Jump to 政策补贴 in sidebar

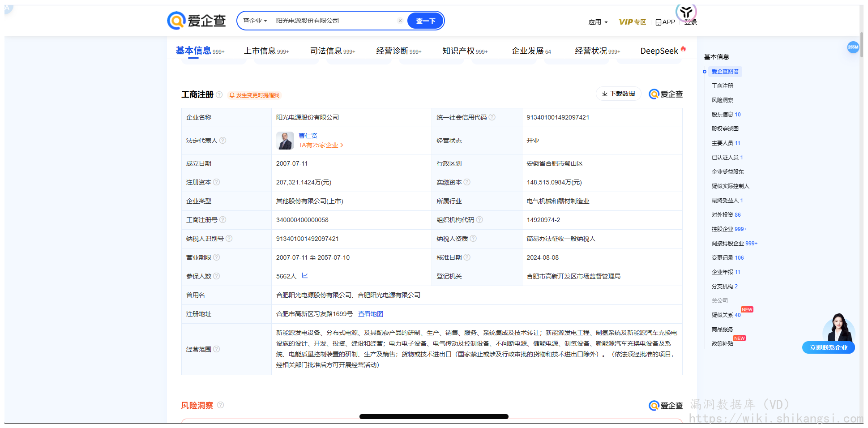tap(723, 343)
